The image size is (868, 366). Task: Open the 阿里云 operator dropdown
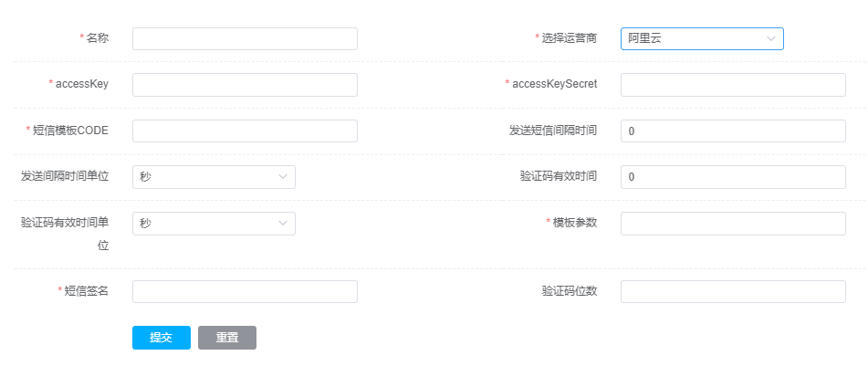tap(694, 38)
